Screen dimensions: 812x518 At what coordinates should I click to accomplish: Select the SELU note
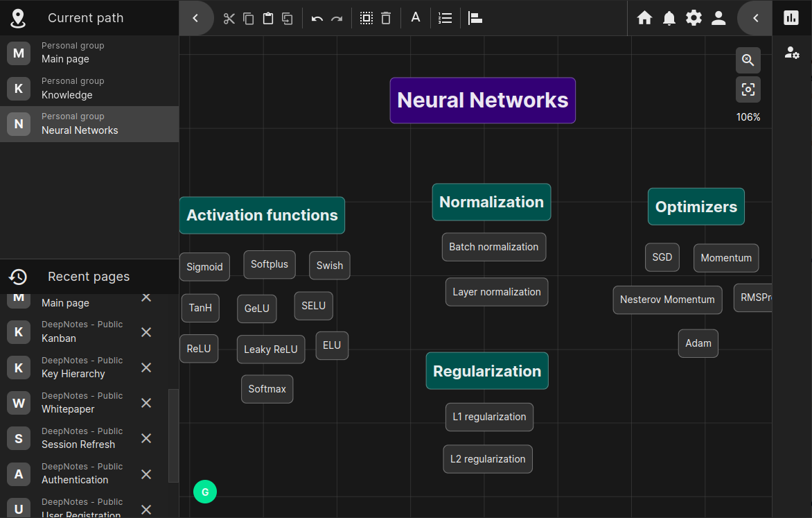pos(313,306)
